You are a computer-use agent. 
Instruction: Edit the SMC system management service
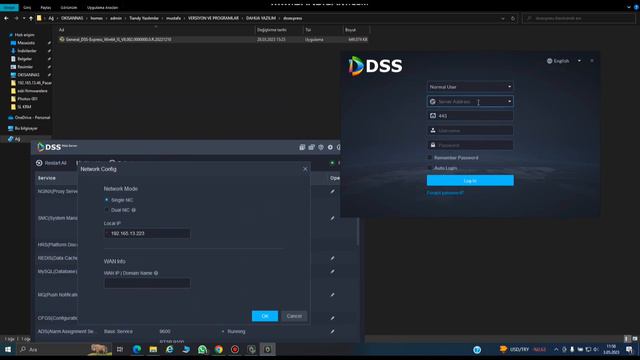click(x=333, y=218)
